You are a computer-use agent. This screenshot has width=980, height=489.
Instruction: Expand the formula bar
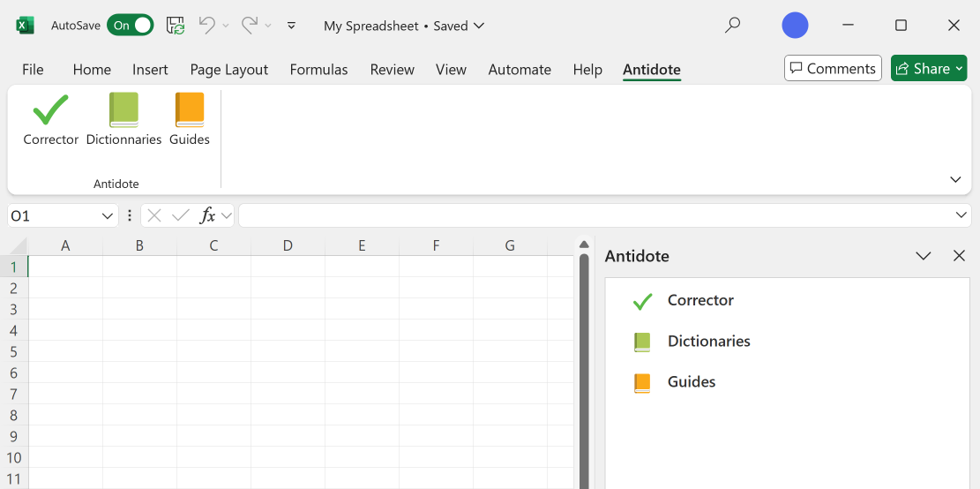coord(961,215)
